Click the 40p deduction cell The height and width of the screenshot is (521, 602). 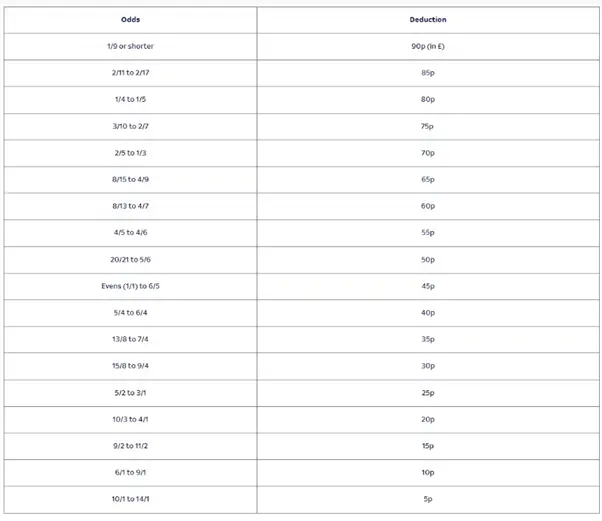click(428, 312)
